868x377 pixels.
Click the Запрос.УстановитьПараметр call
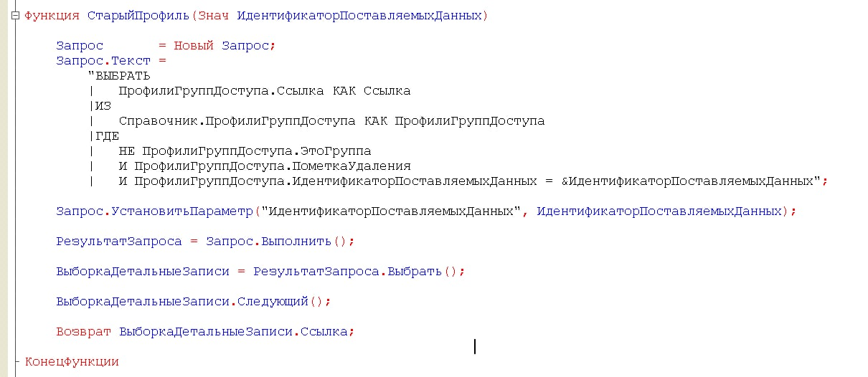[x=426, y=211]
